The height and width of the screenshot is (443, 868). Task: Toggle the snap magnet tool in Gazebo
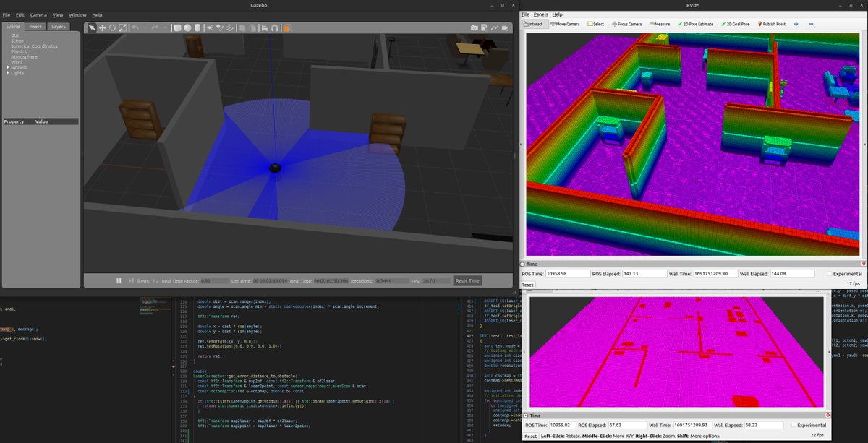pyautogui.click(x=275, y=27)
